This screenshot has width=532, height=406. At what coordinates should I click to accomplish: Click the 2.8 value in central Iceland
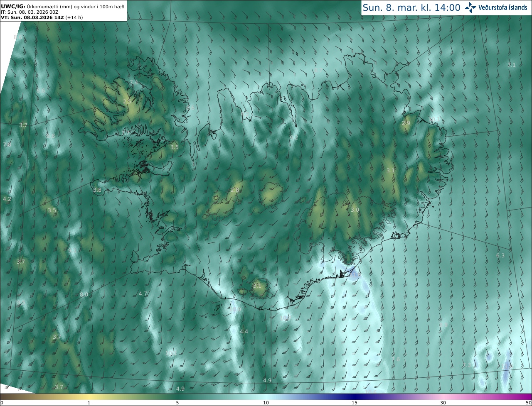tap(235, 190)
